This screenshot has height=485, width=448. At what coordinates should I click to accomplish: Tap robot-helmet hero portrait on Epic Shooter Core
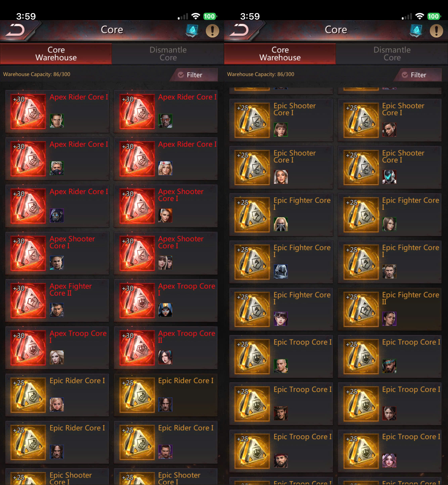click(x=389, y=177)
